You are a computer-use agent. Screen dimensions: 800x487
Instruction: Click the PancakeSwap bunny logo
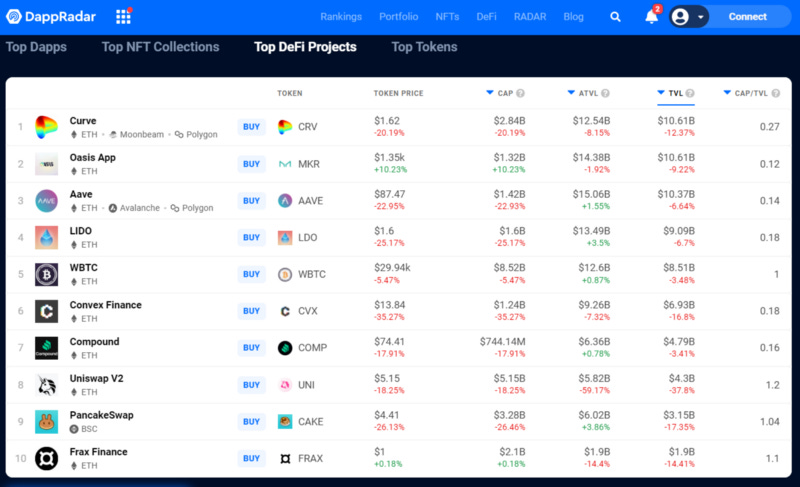pos(46,422)
